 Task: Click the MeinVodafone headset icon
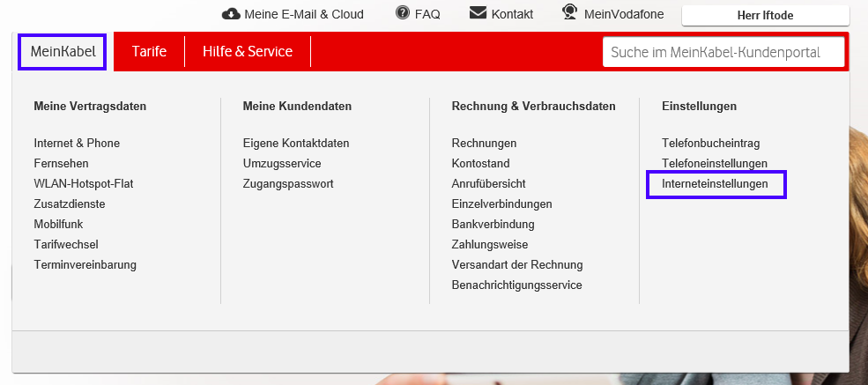coord(569,12)
